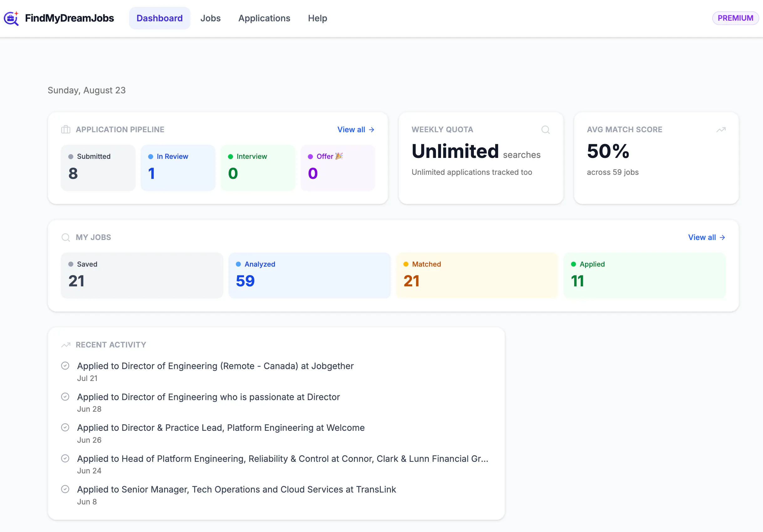Open the In Review applications card
This screenshot has width=763, height=532.
(178, 168)
